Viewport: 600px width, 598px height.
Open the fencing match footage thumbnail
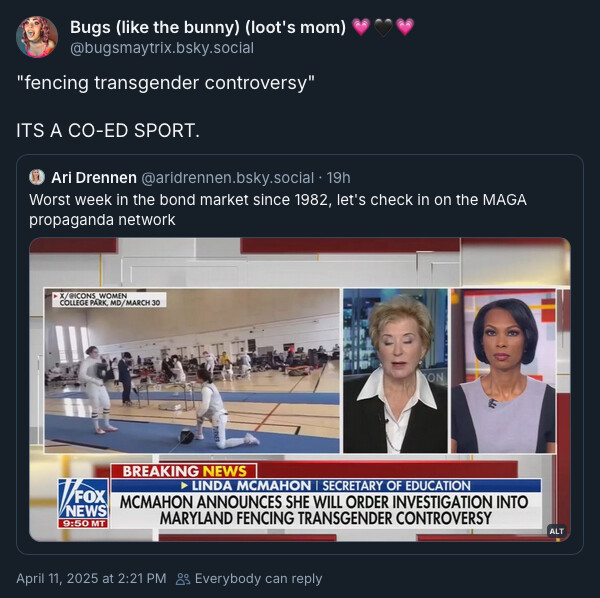coord(192,371)
